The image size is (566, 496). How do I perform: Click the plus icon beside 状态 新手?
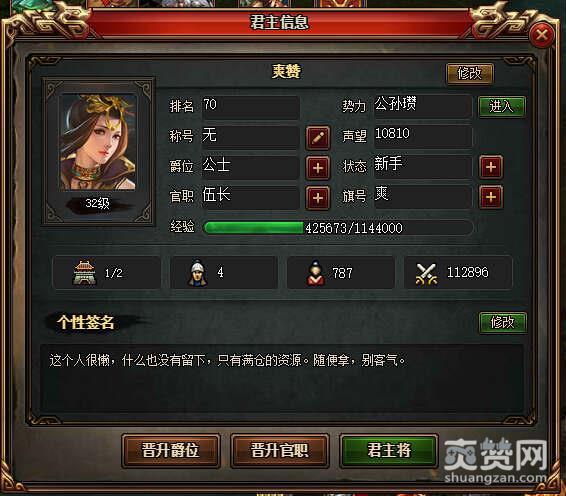coord(491,167)
